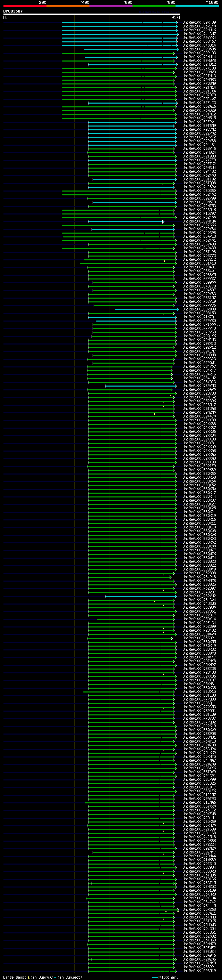Click the purple ~60% color scale segment
This screenshot has height=980, width=222.
click(x=111, y=6)
